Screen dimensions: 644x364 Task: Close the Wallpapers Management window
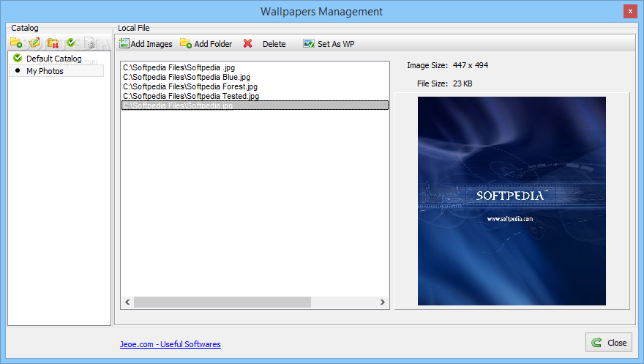click(x=630, y=11)
